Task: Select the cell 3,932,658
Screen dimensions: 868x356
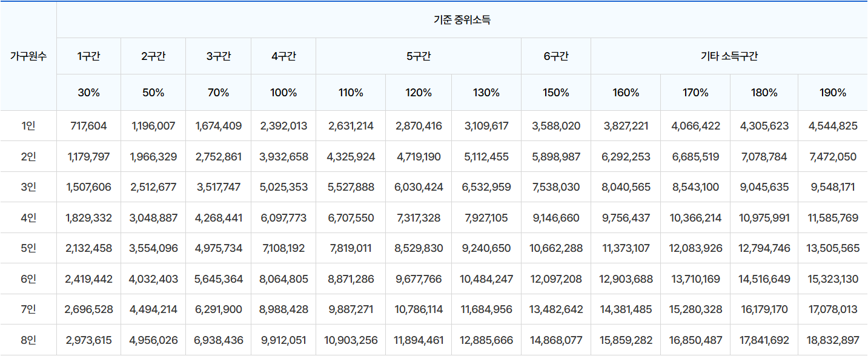Action: [283, 157]
